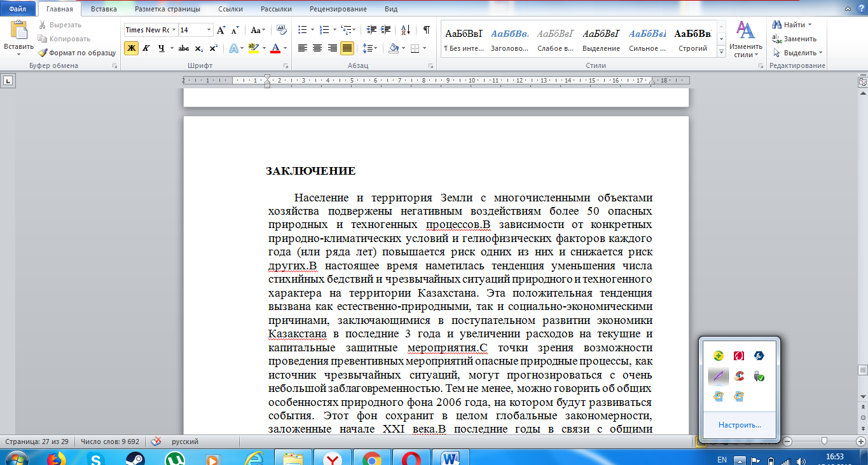Toggle the ruler view button above scrollbar
This screenshot has width=868, height=465.
coord(862,81)
